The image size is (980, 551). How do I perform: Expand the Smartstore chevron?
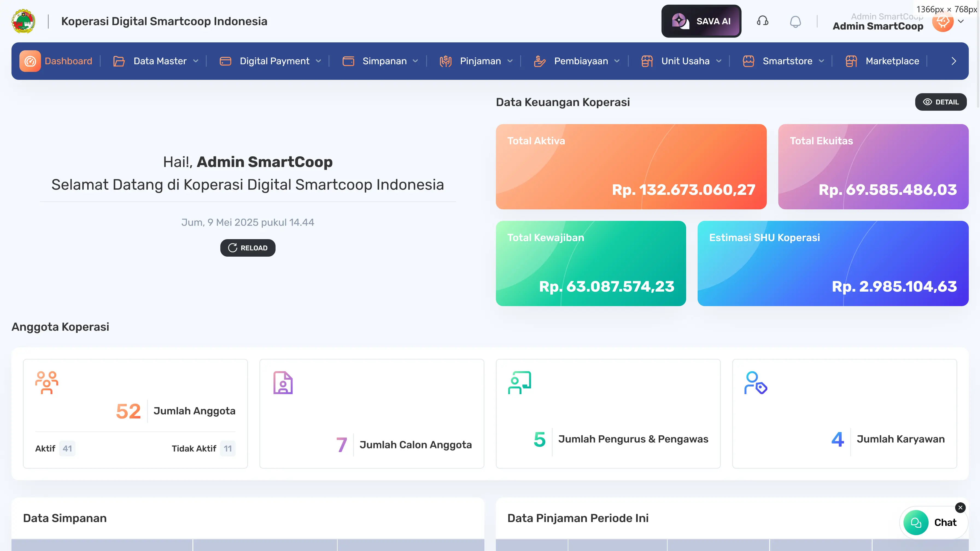point(822,61)
